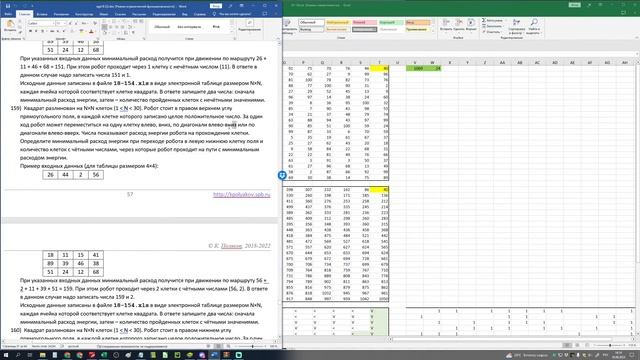Apply the Bad (Плохой) cell style in Excel
The width and height of the screenshot is (640, 360).
point(364,22)
